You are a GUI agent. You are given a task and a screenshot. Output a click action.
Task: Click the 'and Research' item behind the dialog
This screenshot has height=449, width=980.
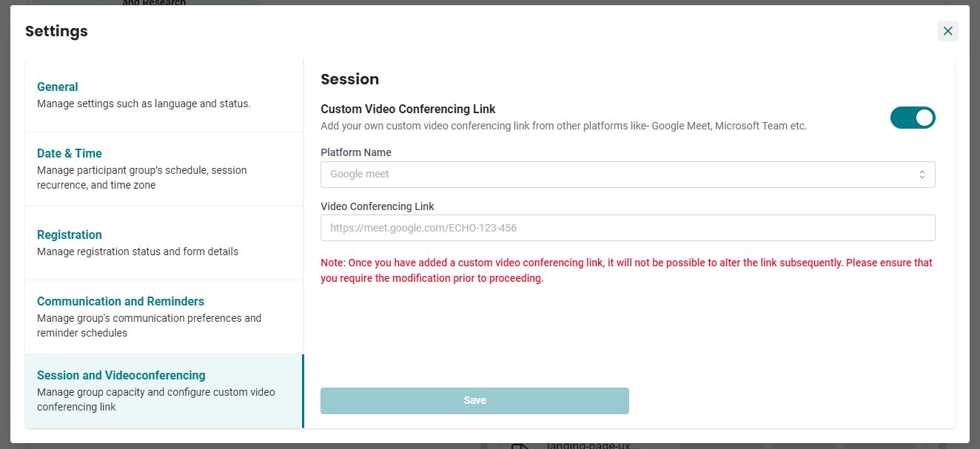(154, 3)
